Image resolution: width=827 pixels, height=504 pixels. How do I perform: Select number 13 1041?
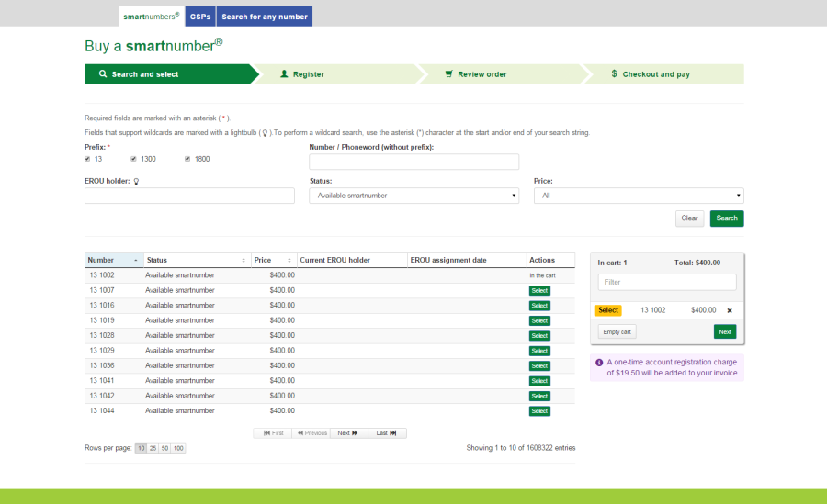[x=539, y=381]
